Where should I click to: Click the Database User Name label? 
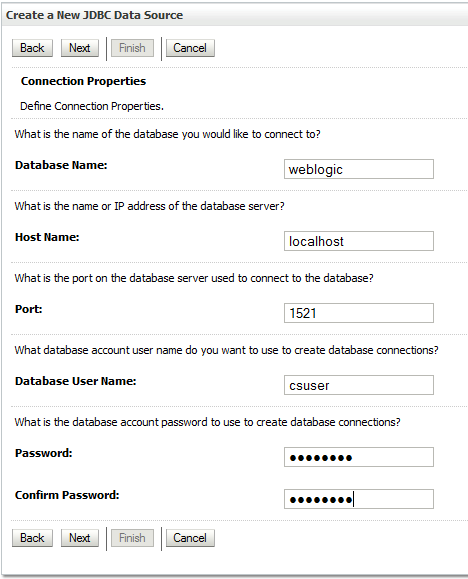click(x=75, y=381)
